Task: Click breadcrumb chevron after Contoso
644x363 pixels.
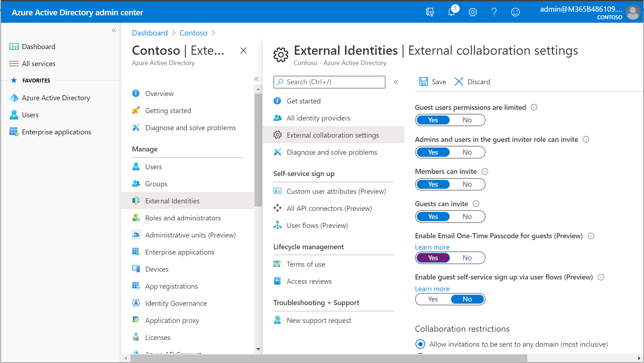Action: click(x=213, y=33)
